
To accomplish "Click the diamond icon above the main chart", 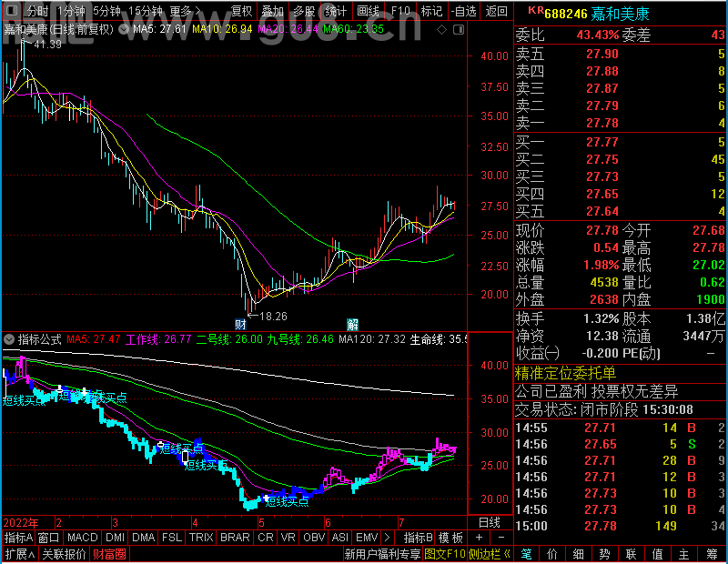I will click(x=441, y=30).
